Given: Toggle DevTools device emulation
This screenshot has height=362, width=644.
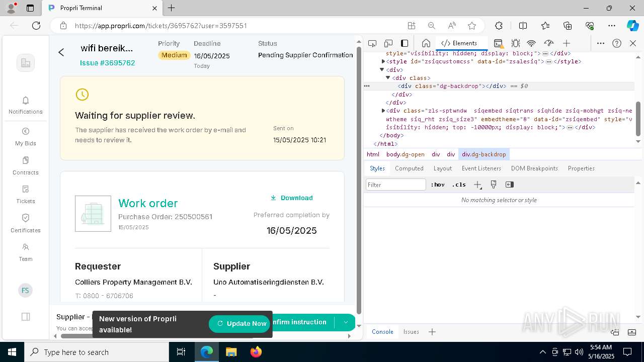Looking at the screenshot, I should coord(388,43).
